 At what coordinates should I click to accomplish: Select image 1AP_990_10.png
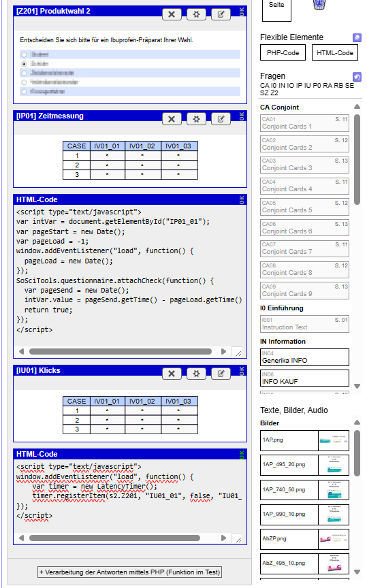tap(305, 514)
